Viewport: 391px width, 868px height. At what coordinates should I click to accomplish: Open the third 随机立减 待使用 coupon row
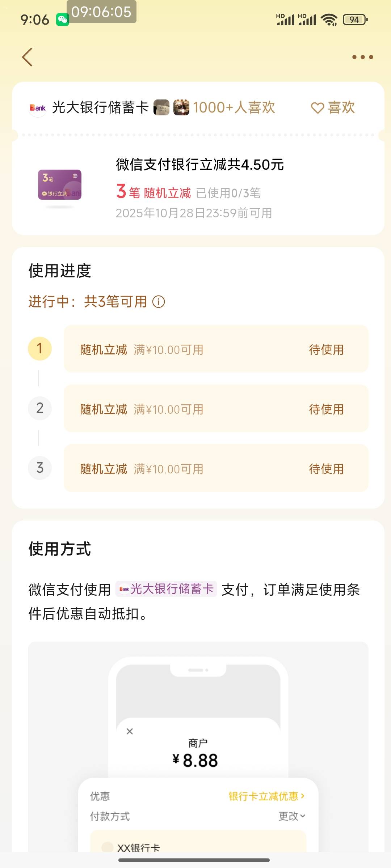pyautogui.click(x=216, y=468)
